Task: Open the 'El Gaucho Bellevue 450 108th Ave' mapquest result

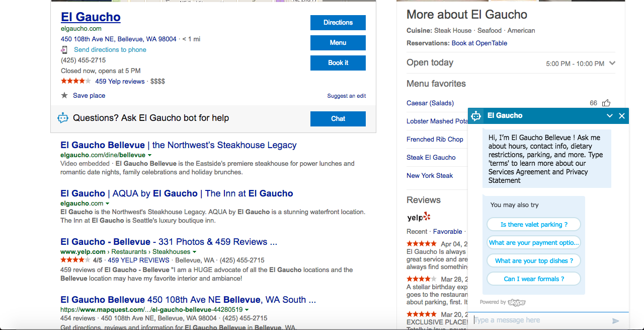Action: pos(188,300)
